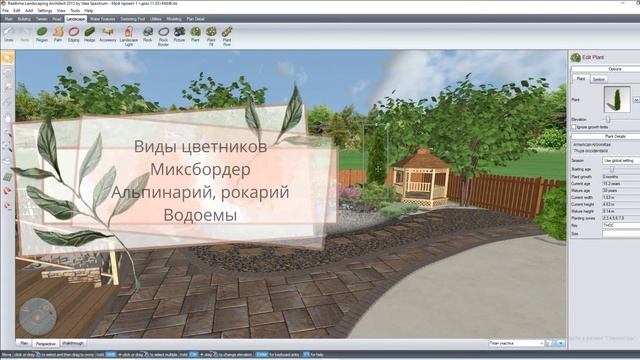The height and width of the screenshot is (360, 640).
Task: Open the Season dropdown
Action: tap(621, 160)
